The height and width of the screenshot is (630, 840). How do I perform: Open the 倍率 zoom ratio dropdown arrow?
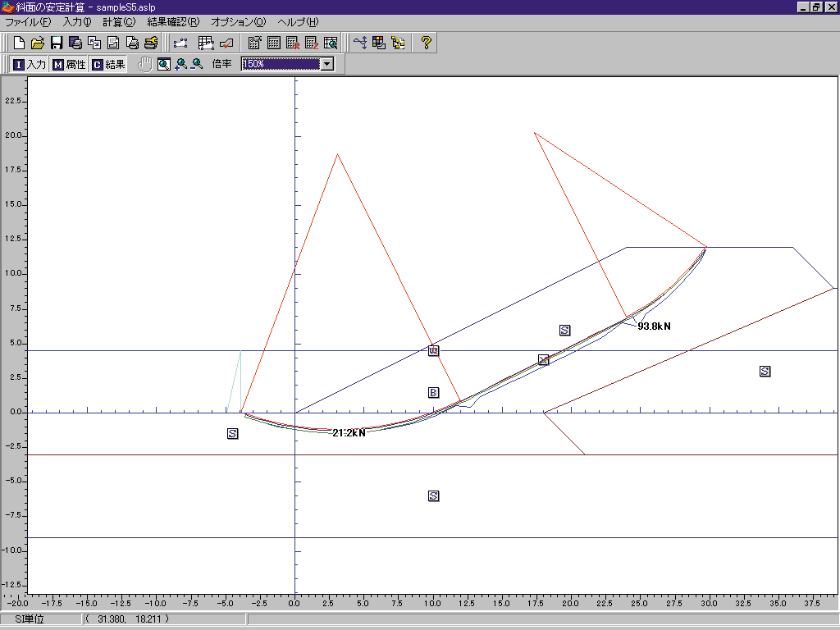coord(327,64)
